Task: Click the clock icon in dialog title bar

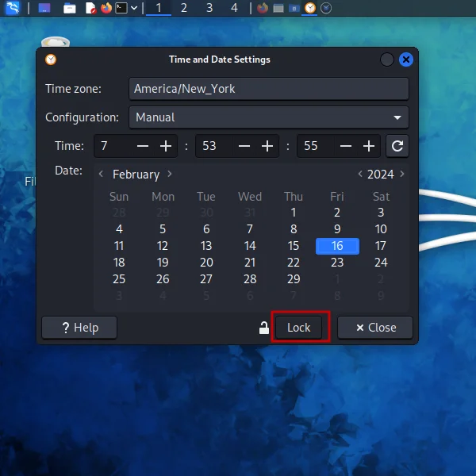Action: coord(51,59)
